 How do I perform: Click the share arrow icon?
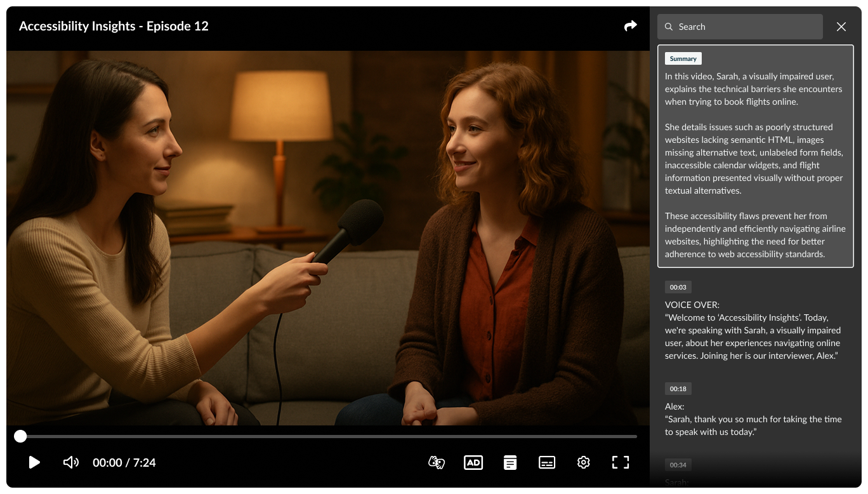[630, 26]
